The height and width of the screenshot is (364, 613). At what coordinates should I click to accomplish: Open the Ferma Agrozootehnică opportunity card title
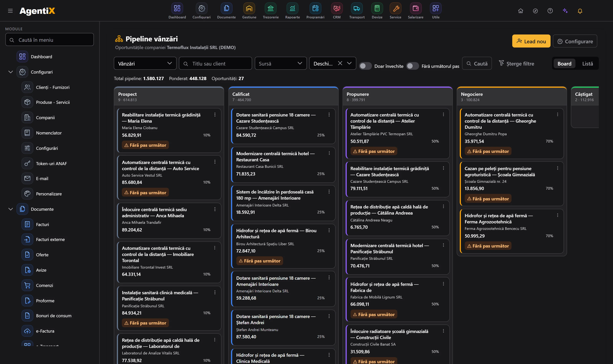pyautogui.click(x=498, y=219)
